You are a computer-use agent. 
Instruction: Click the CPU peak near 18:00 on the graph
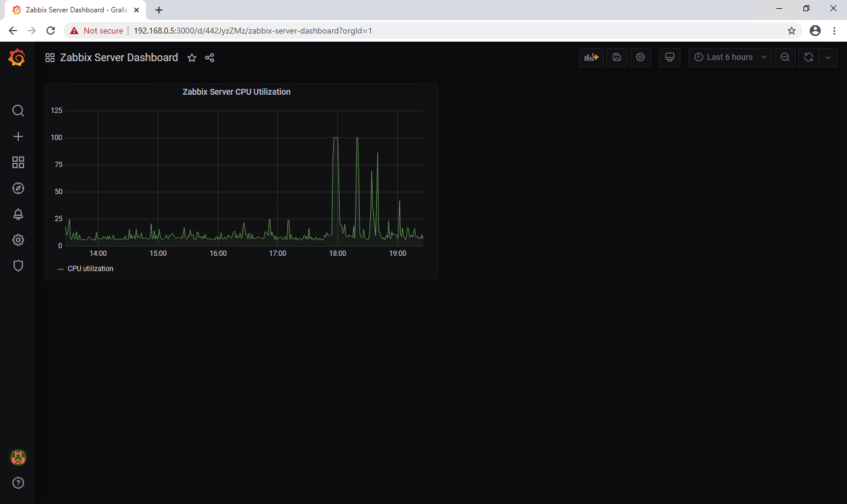336,138
